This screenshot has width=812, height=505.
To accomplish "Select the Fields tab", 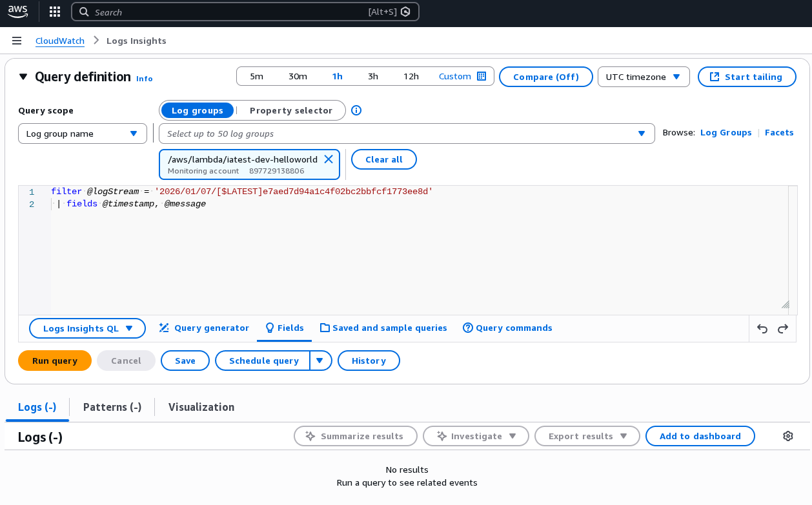I will pos(285,328).
